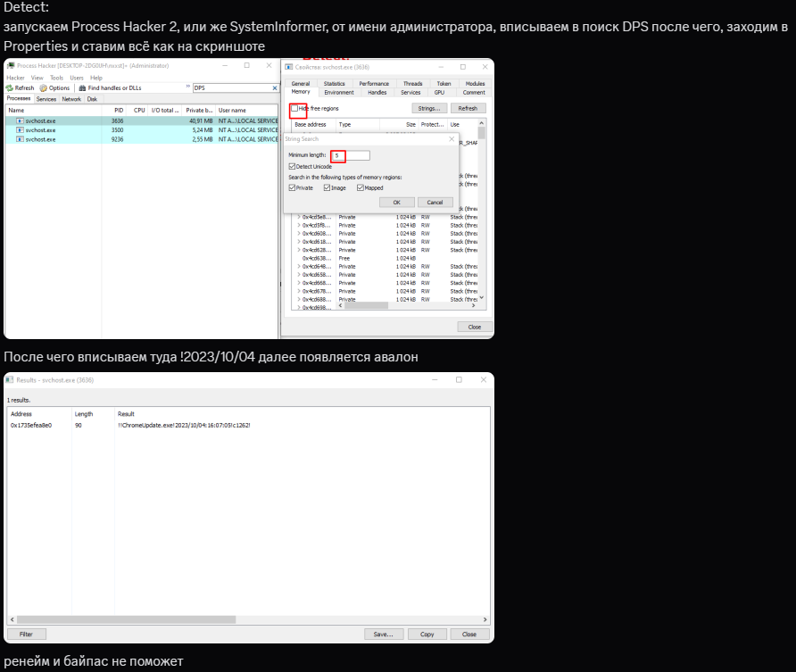Screen dimensions: 796x672
Task: Expand memory region 0x4cd628
Action: pos(298,250)
